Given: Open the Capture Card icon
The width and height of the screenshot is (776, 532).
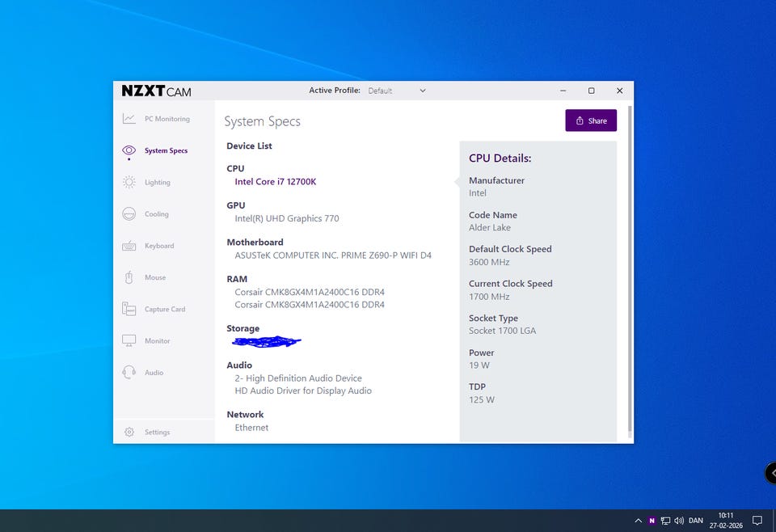Looking at the screenshot, I should click(129, 309).
